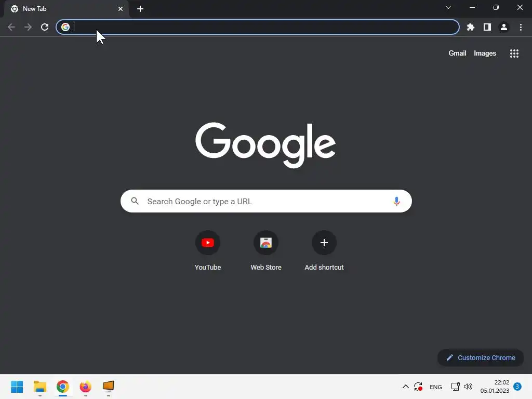Screen dimensions: 532x399
Task: Open the clock showing 22:02
Action: coord(495,387)
